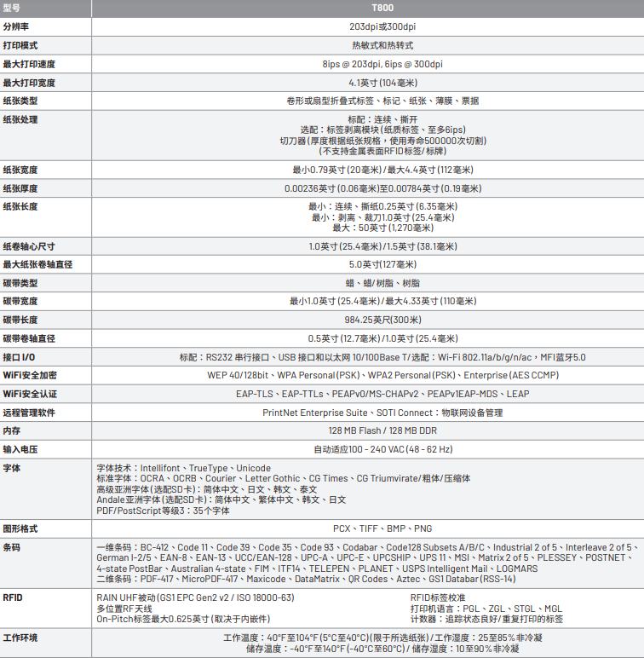Screen dimensions: 644x658
Task: Click the 984.25英尺(300米) ribbon length value
Action: [x=382, y=320]
